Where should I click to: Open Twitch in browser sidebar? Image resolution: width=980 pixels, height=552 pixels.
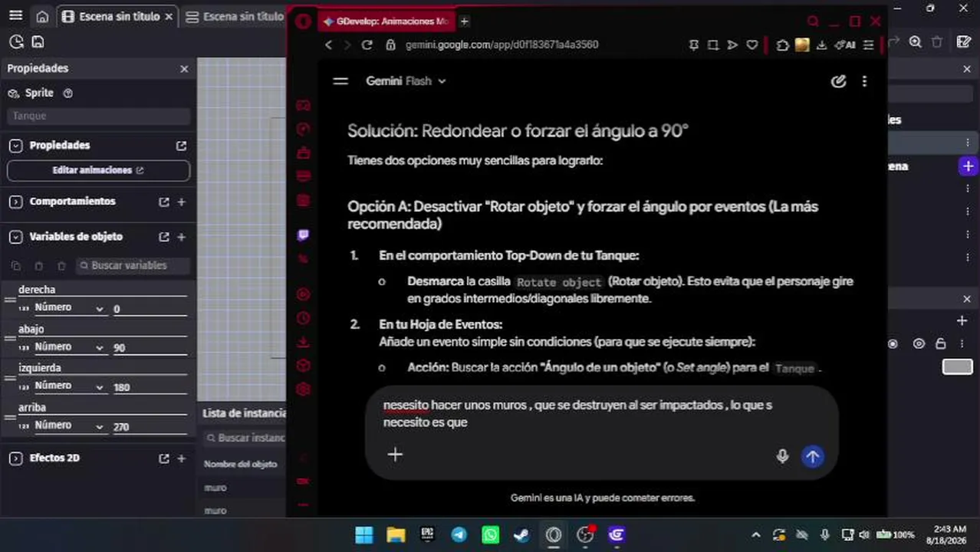click(x=303, y=235)
